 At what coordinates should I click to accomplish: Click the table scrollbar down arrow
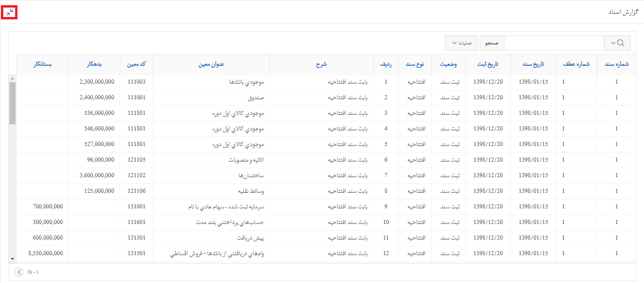(x=12, y=259)
